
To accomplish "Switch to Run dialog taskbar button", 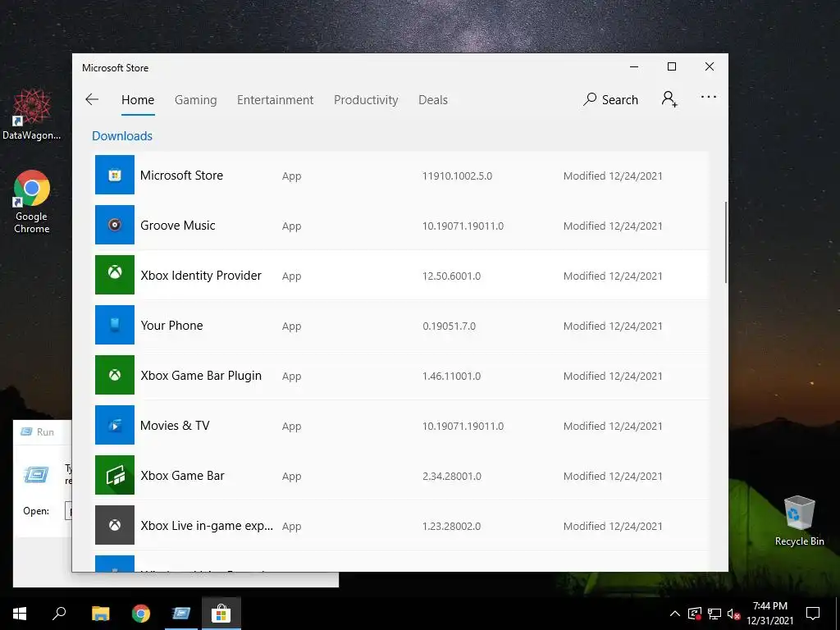I will click(x=181, y=614).
